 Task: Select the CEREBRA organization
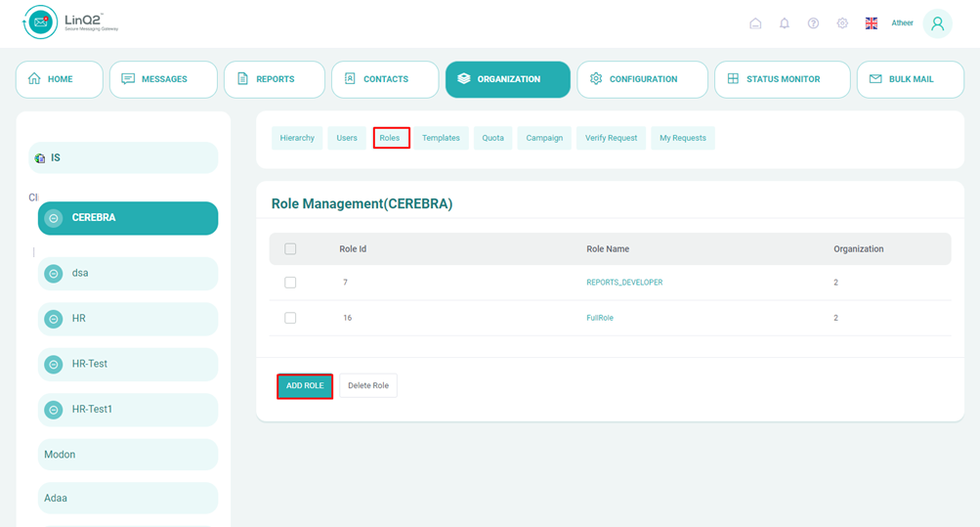[128, 218]
